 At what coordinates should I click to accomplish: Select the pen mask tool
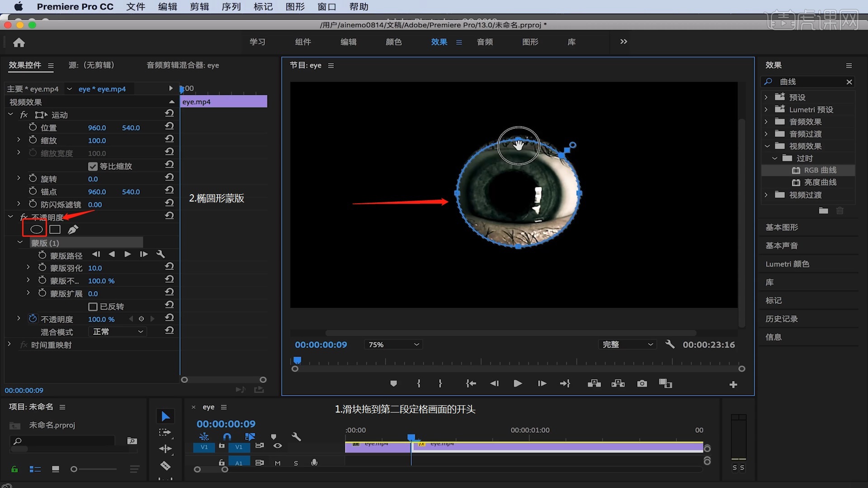(73, 230)
